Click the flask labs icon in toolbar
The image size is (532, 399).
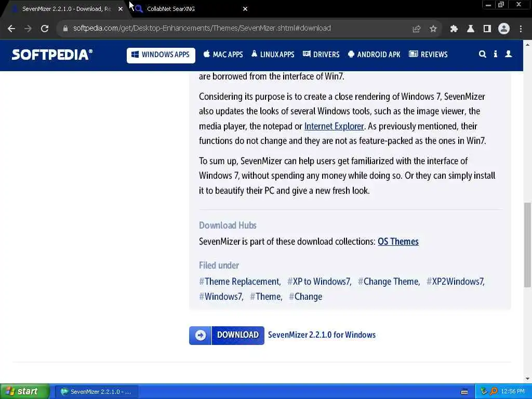pyautogui.click(x=470, y=29)
